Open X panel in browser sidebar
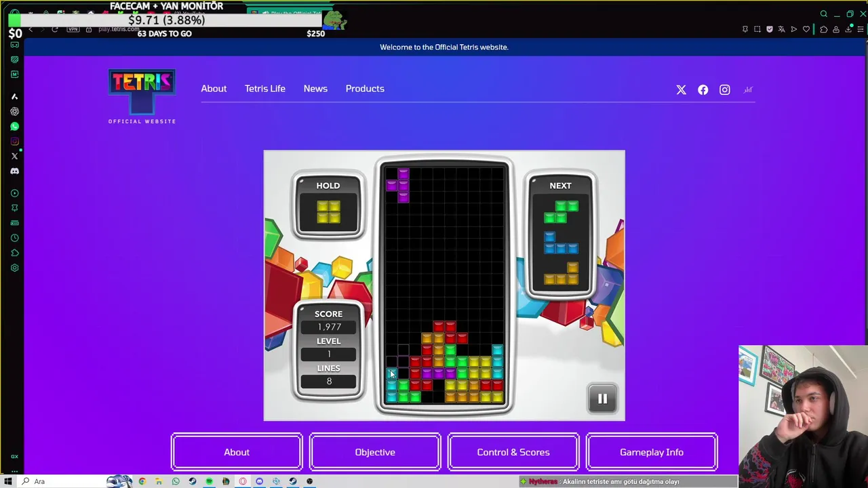The height and width of the screenshot is (488, 868). (14, 156)
